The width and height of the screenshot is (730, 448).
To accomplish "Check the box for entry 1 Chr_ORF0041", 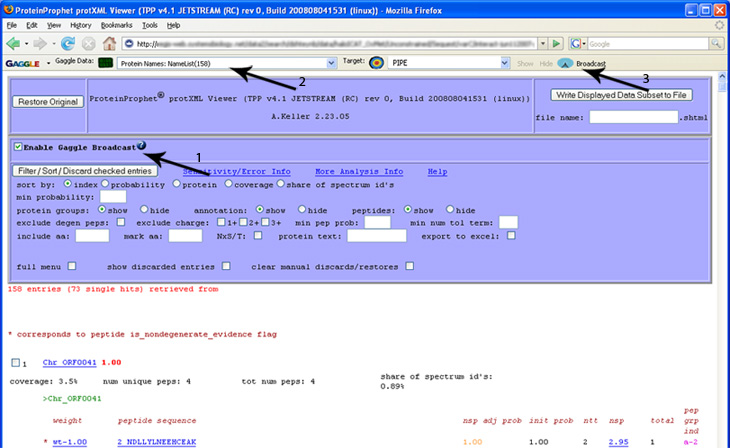I will pos(15,362).
